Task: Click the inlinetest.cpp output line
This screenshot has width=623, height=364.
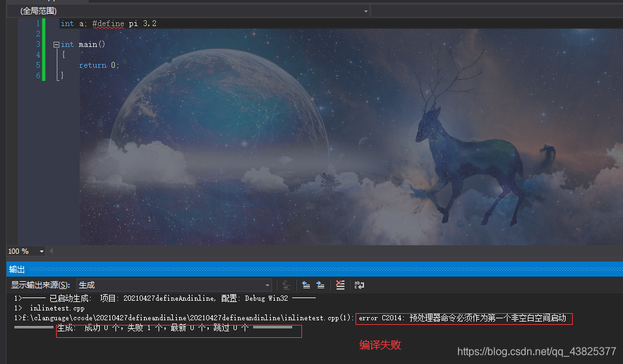Action: tap(50, 308)
